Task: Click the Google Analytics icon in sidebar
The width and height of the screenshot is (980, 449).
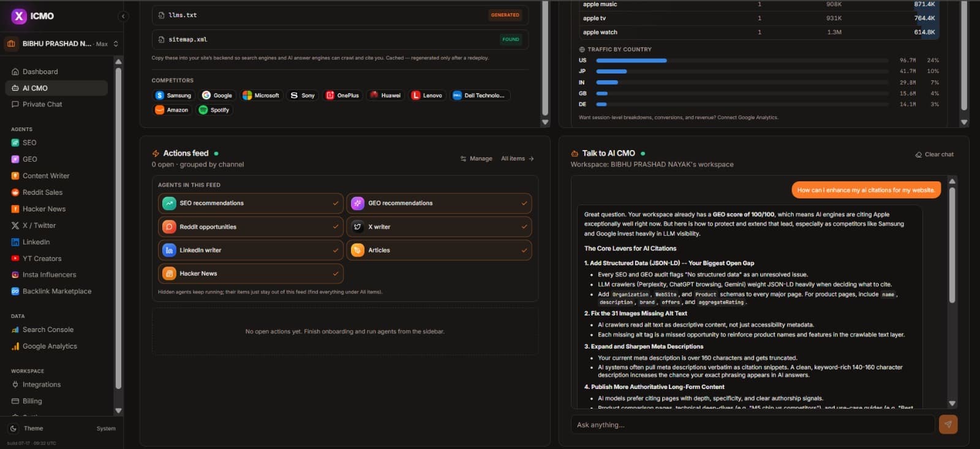Action: point(15,346)
